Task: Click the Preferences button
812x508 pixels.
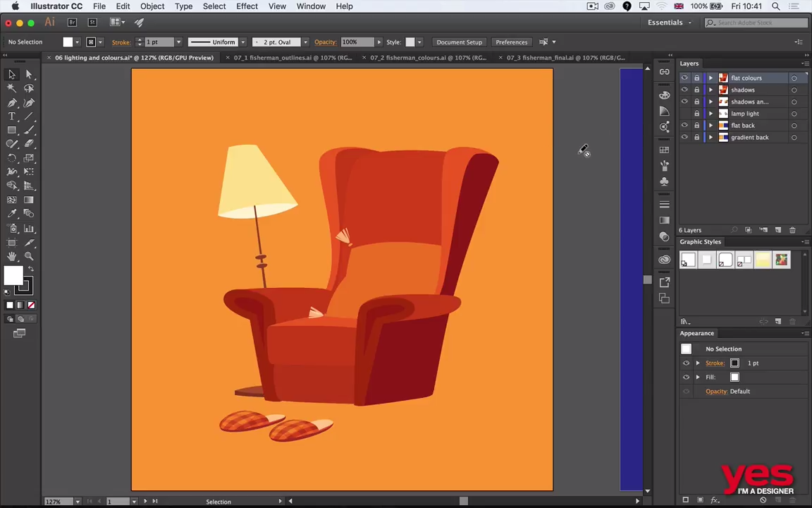Action: pyautogui.click(x=511, y=42)
